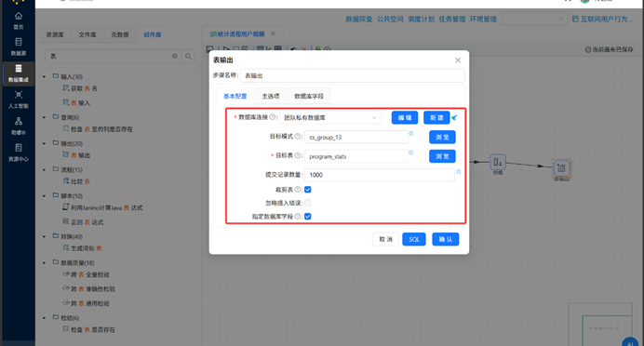Open 数据集成 in the left sidebar
This screenshot has height=346, width=644.
(x=19, y=73)
